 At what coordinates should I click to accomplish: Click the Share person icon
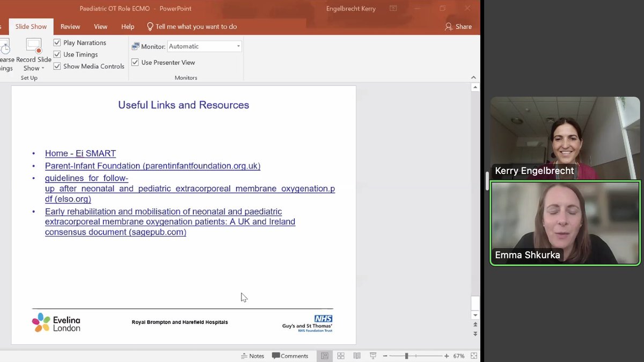tap(449, 26)
